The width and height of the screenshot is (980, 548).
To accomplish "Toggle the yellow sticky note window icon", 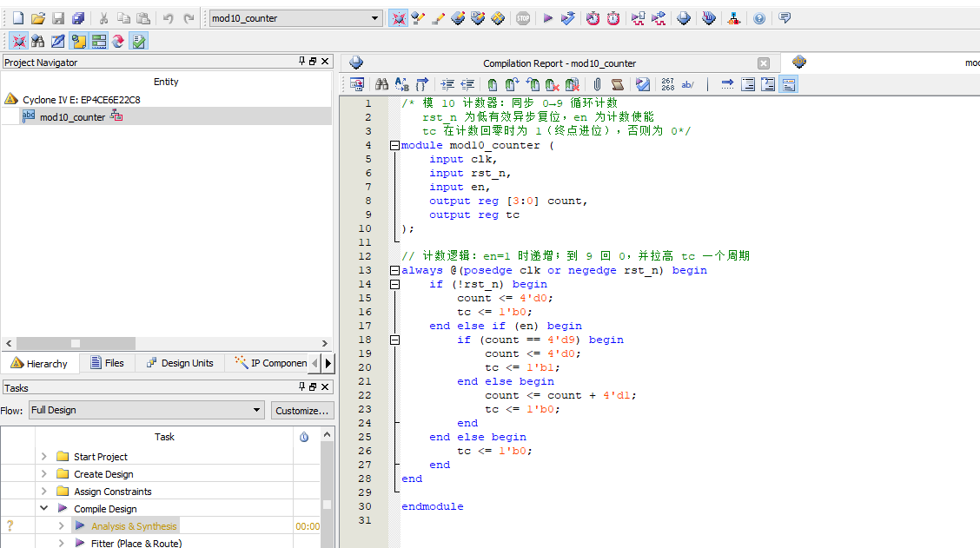I will (79, 41).
